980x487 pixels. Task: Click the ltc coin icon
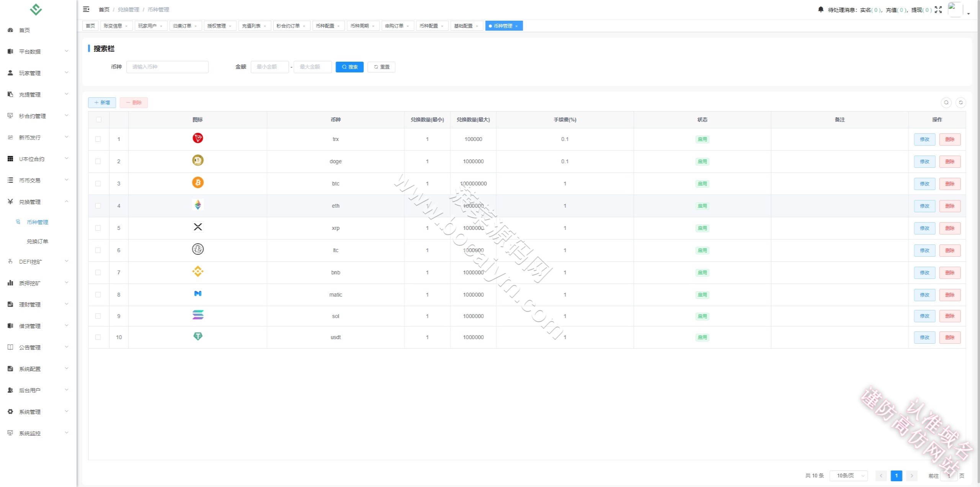pyautogui.click(x=198, y=249)
